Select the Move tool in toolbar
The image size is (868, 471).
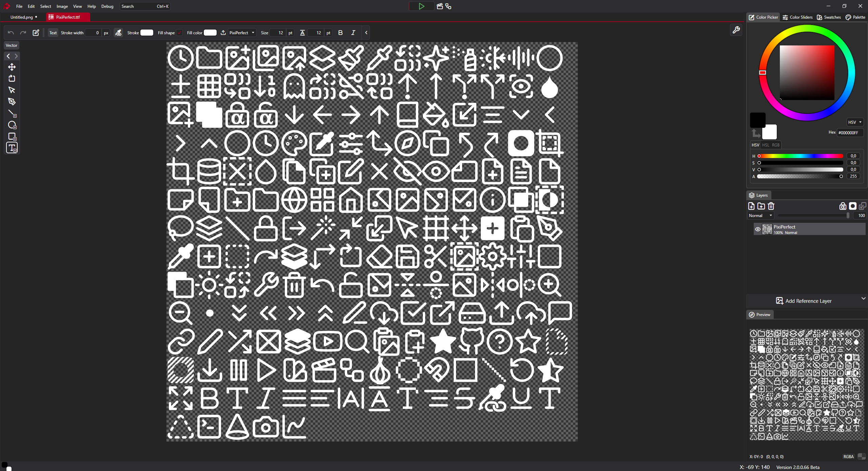click(12, 67)
